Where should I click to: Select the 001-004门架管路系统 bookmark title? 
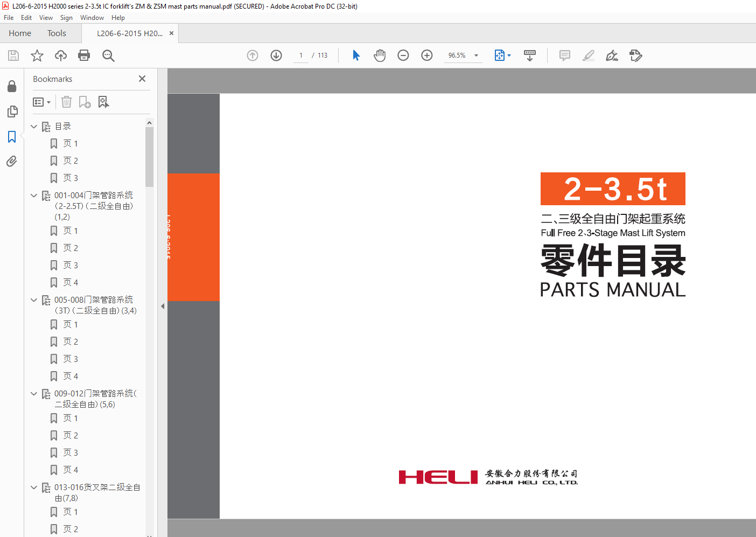pyautogui.click(x=94, y=206)
